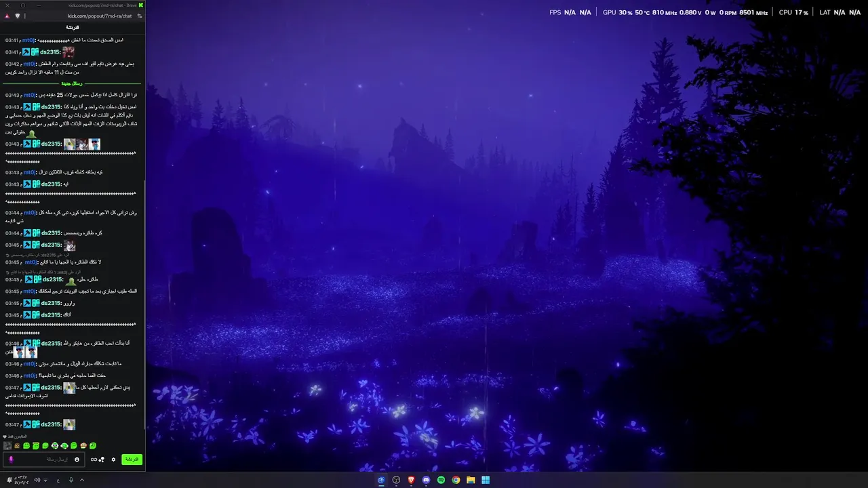Open ds2315 username on the 03:41 message
This screenshot has width=868, height=488.
pyautogui.click(x=51, y=52)
